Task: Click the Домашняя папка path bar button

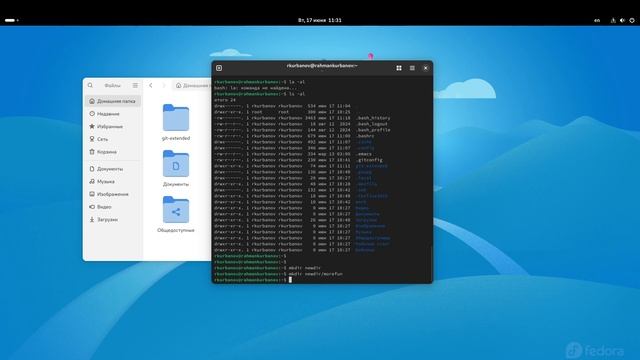Action: coord(193,85)
